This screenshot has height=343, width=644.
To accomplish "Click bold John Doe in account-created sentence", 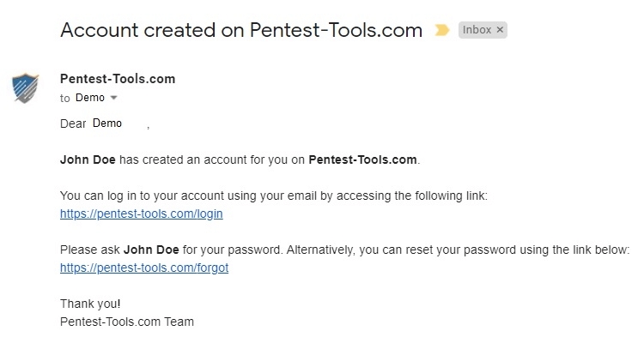I will (x=88, y=159).
